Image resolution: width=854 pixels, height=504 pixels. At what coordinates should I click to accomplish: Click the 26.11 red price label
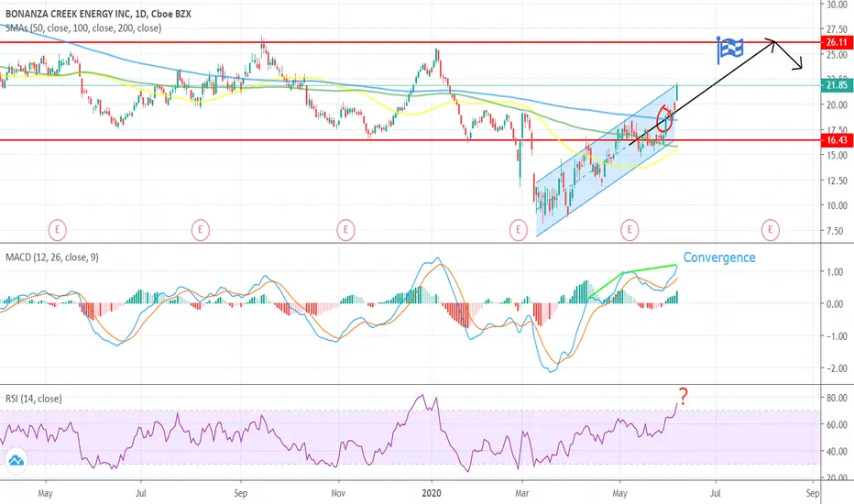click(837, 42)
